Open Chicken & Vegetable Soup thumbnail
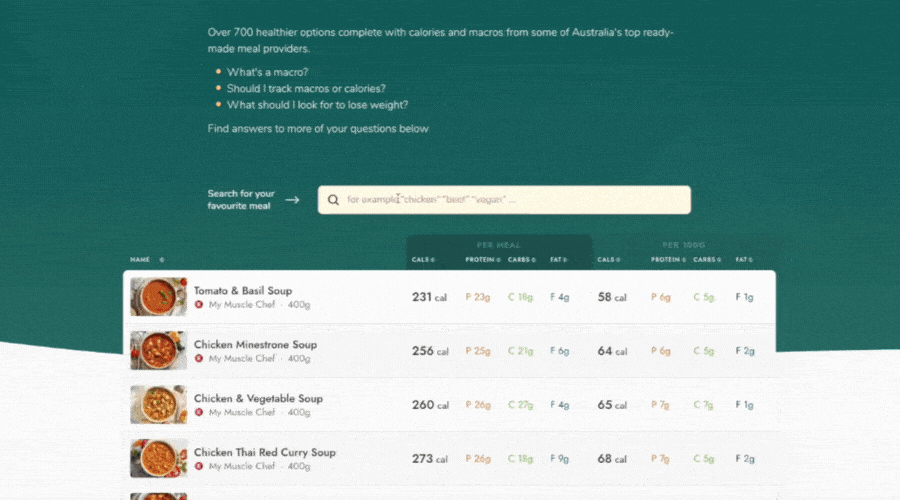This screenshot has width=900, height=500. (158, 405)
